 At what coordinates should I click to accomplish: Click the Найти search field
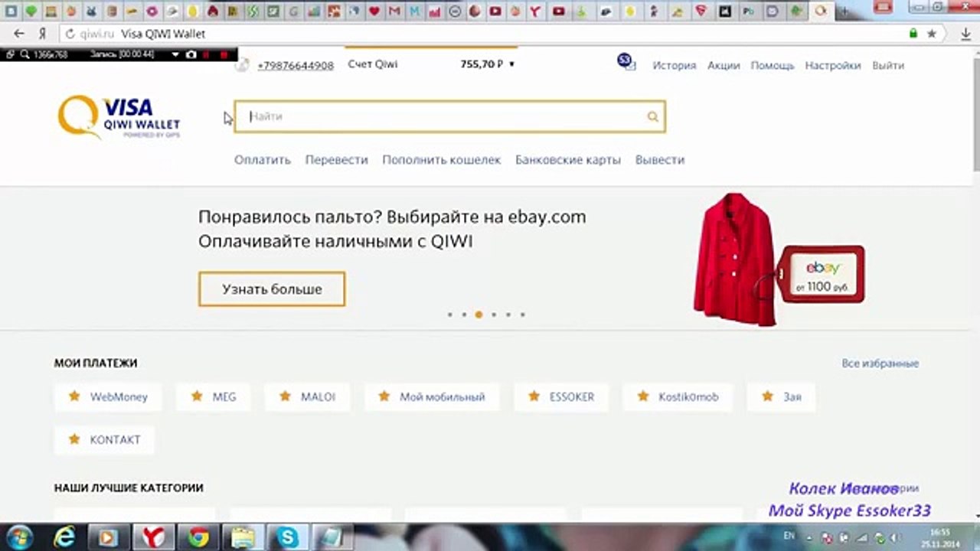[x=449, y=116]
